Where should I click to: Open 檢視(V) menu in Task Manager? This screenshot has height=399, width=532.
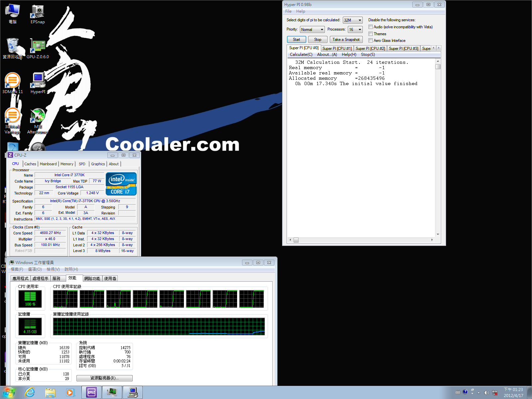(x=53, y=269)
